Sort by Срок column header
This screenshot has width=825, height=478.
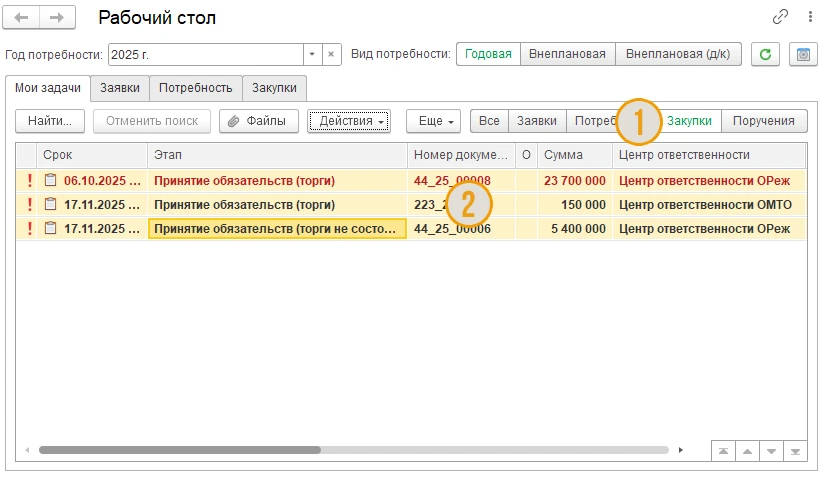point(92,155)
